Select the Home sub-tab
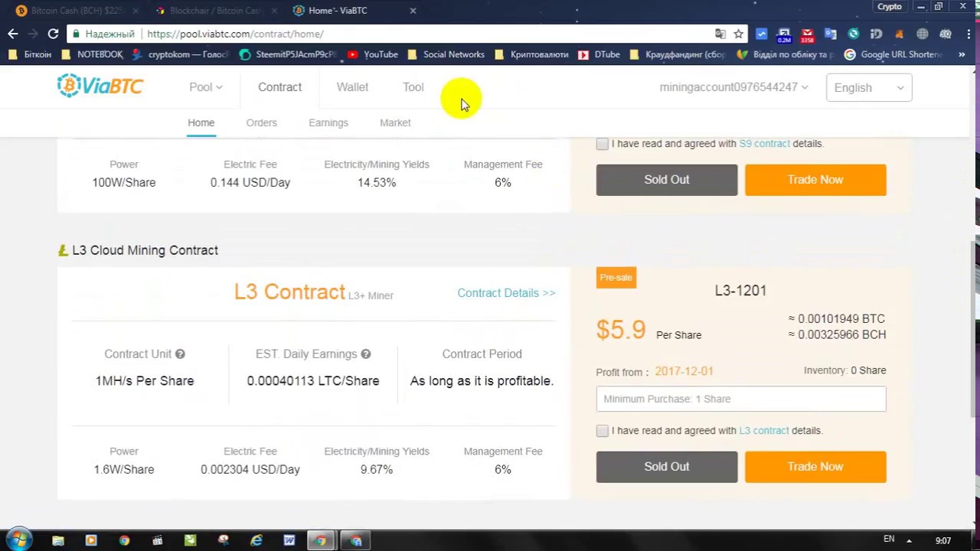 pos(201,122)
